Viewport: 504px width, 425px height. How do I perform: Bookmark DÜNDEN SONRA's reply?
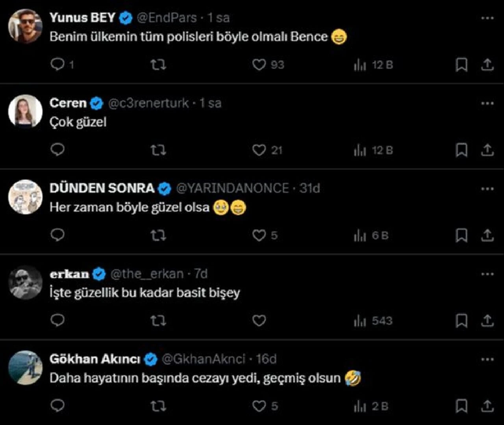pos(462,235)
